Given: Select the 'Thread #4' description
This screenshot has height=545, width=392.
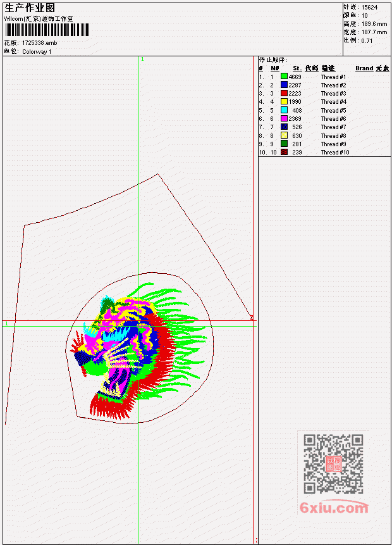Looking at the screenshot, I should tap(333, 102).
